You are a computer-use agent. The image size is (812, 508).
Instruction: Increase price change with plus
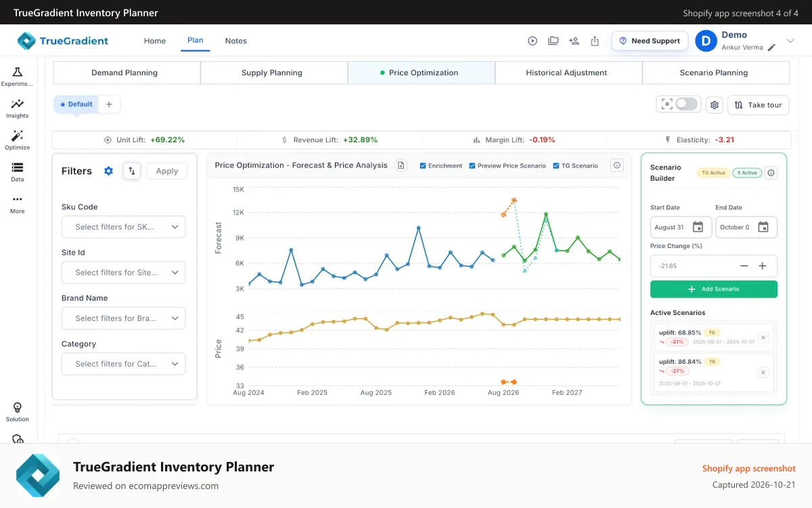[763, 266]
